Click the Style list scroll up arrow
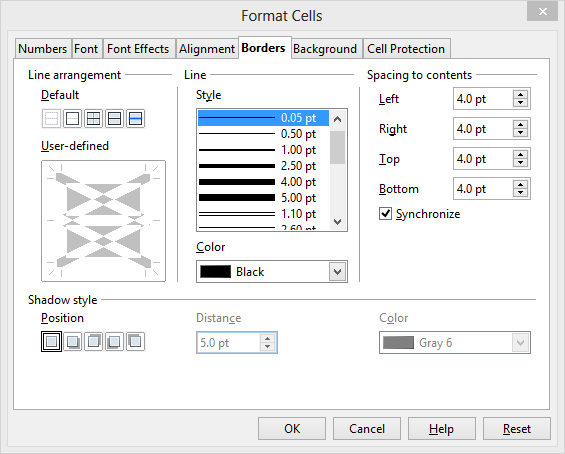 coord(338,119)
